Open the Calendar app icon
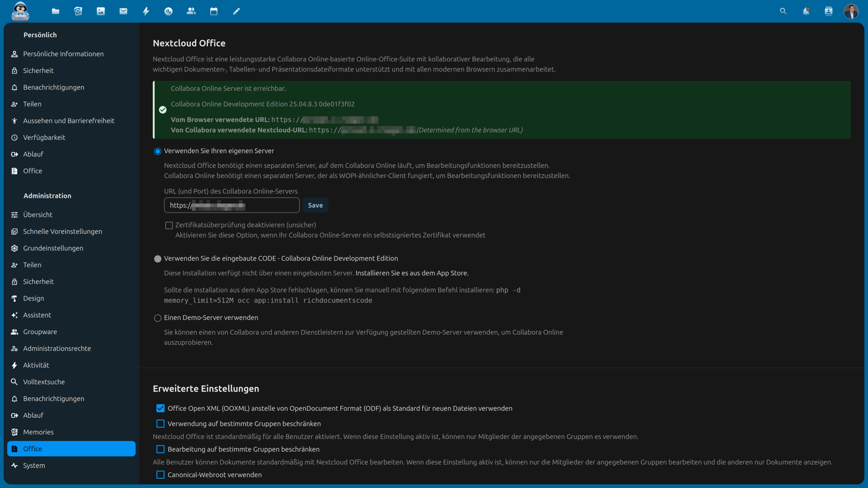 pyautogui.click(x=214, y=11)
